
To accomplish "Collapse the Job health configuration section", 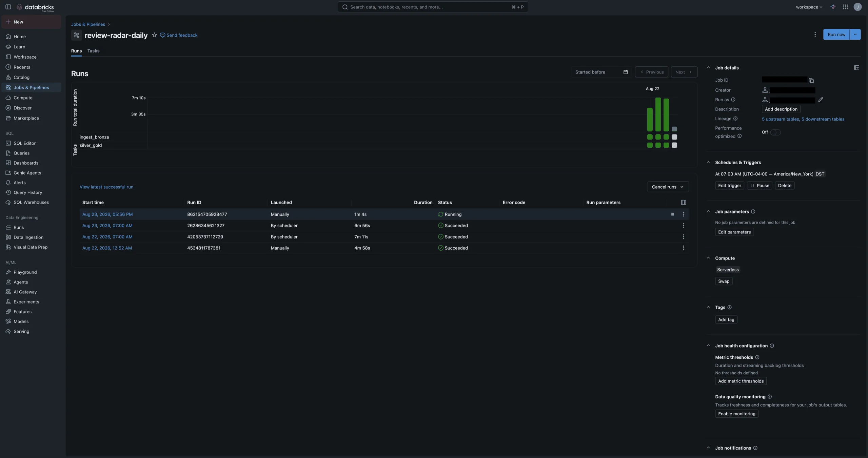I will 708,346.
